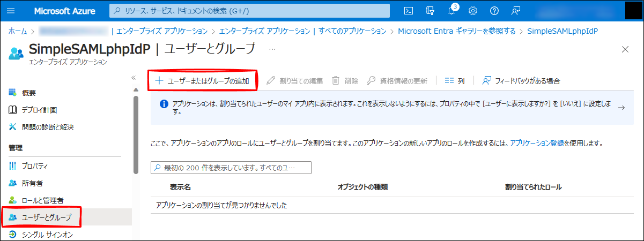Open the Azure portal hamburger menu
644x241 pixels.
point(12,11)
